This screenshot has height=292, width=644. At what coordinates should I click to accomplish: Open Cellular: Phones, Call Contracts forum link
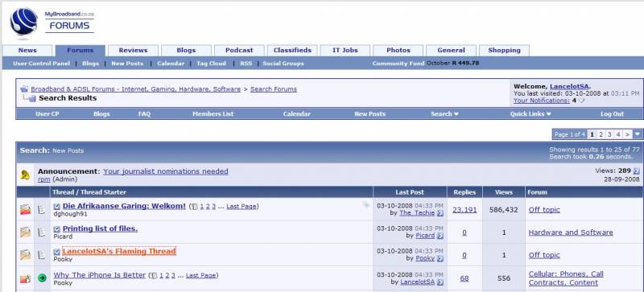point(566,278)
